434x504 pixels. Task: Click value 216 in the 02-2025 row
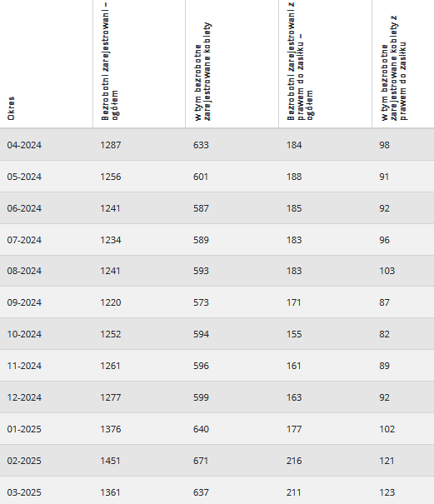tap(294, 461)
